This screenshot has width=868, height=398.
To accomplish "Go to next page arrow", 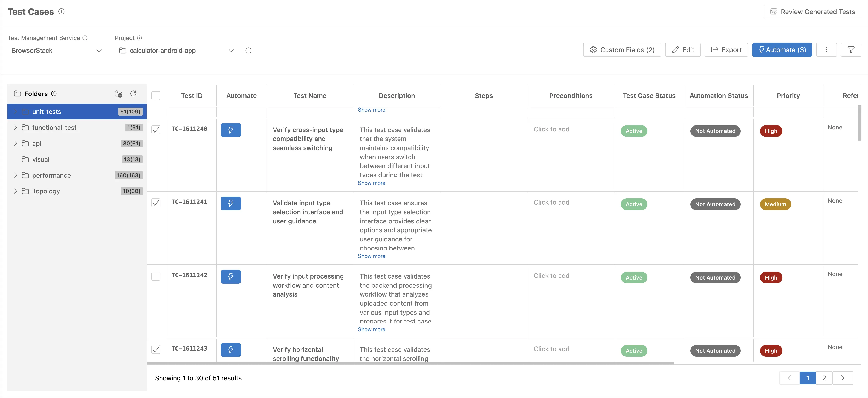I will [843, 378].
